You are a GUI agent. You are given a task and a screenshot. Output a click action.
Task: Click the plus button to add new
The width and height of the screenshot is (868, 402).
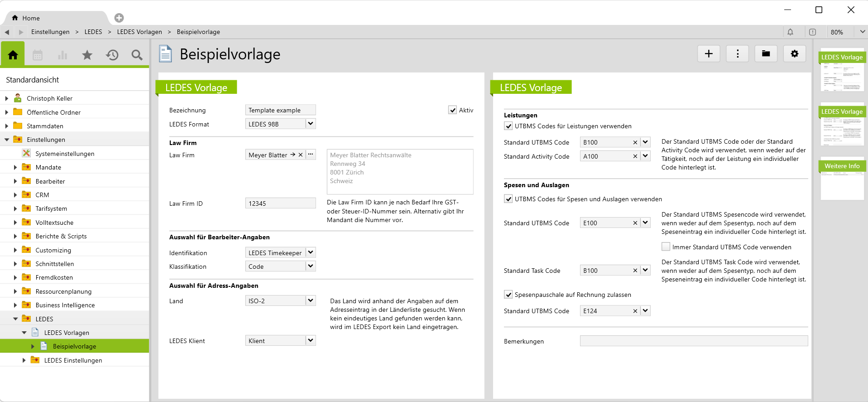pyautogui.click(x=709, y=54)
